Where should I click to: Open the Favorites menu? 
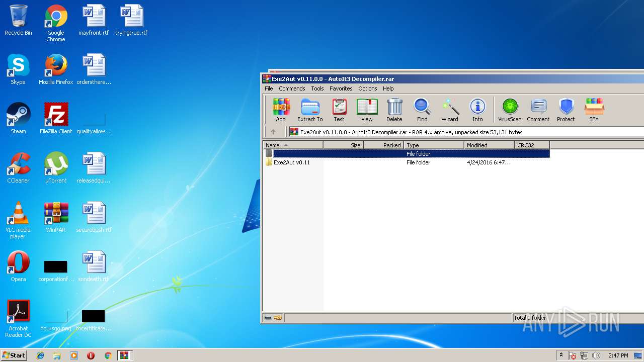pos(341,88)
